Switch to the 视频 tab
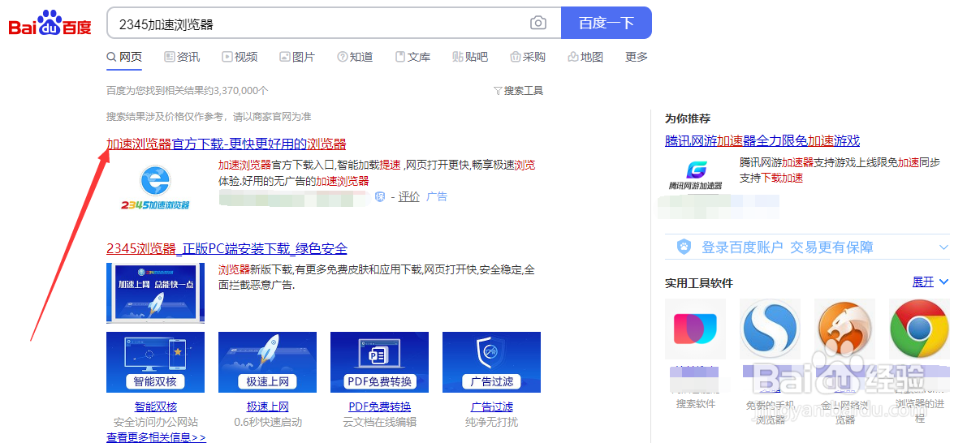Screen dimensions: 980x443 (x=240, y=57)
